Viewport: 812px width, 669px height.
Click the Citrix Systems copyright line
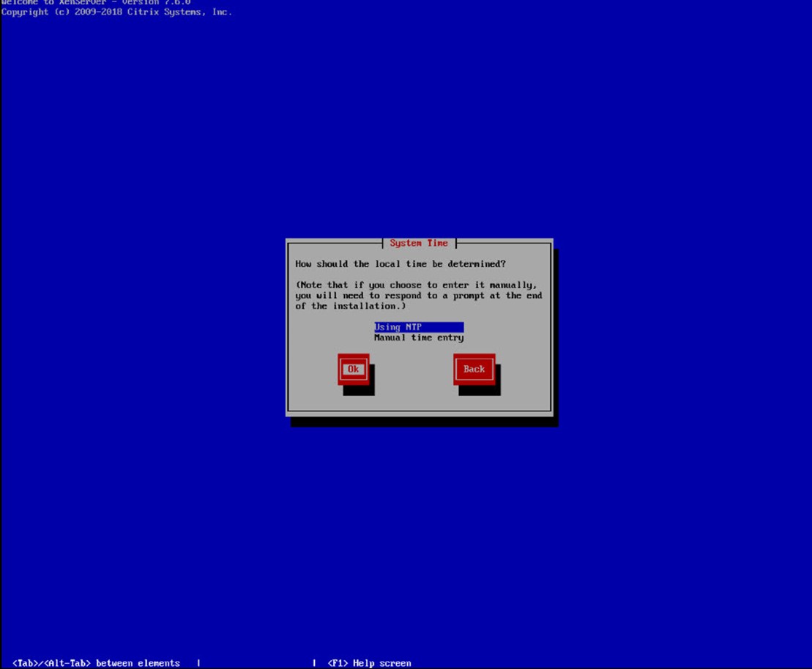tap(116, 12)
